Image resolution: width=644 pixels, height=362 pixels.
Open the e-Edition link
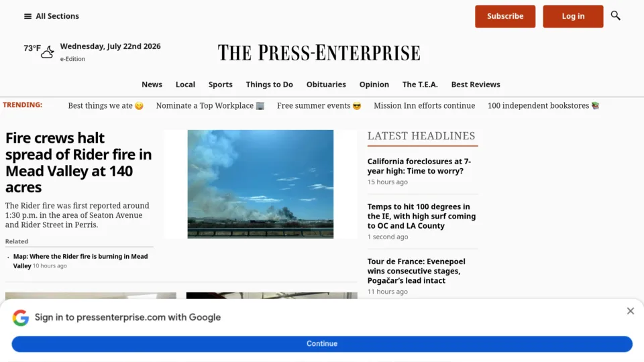(x=72, y=59)
